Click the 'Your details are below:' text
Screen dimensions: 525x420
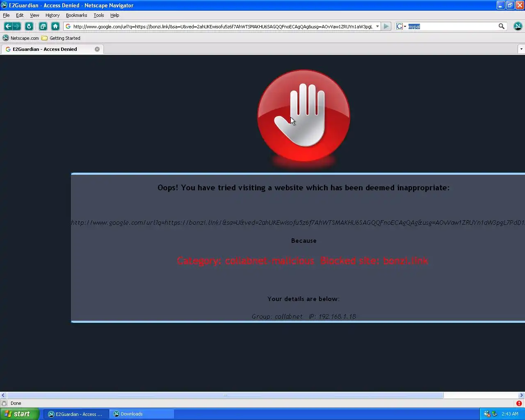tap(304, 299)
